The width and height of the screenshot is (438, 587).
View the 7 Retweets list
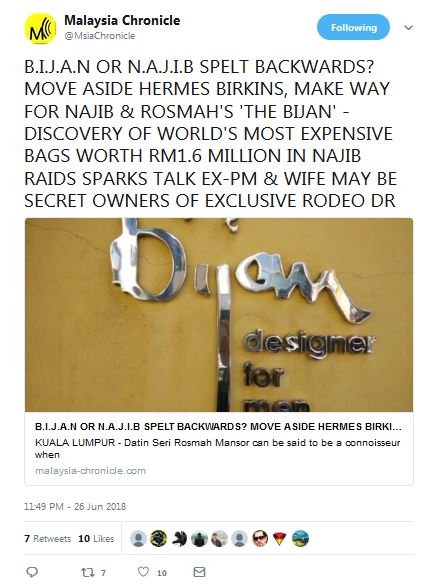pos(48,538)
